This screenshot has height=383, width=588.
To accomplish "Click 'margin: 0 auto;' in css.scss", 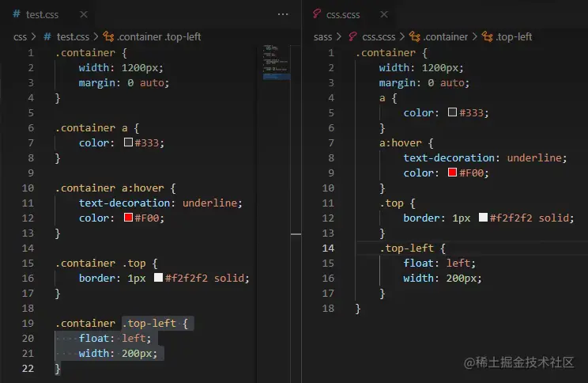I will click(424, 83).
